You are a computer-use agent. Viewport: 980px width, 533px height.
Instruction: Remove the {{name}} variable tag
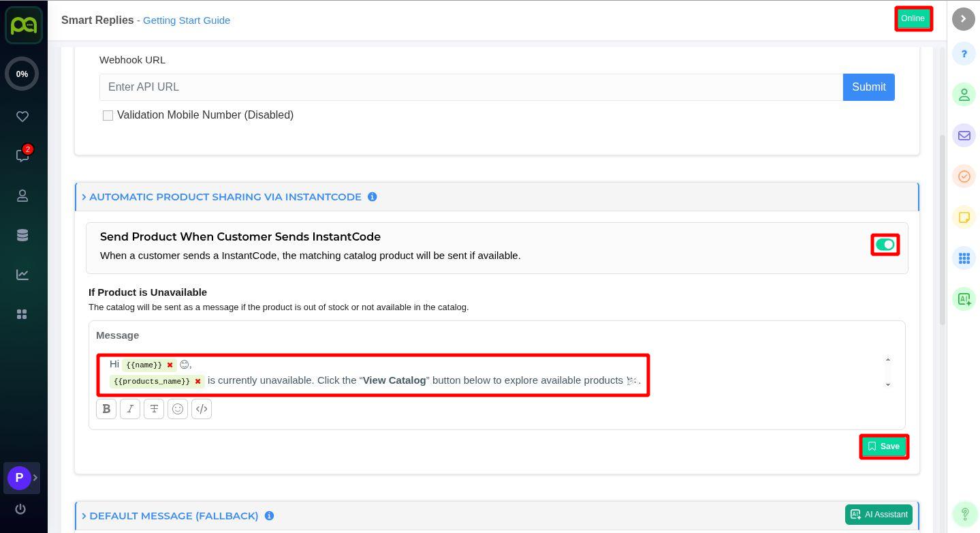(x=170, y=365)
